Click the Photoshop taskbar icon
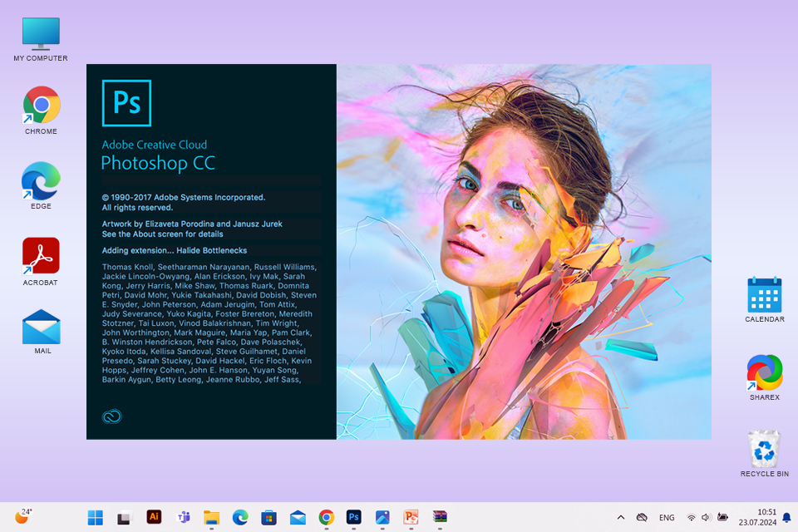 tap(354, 517)
